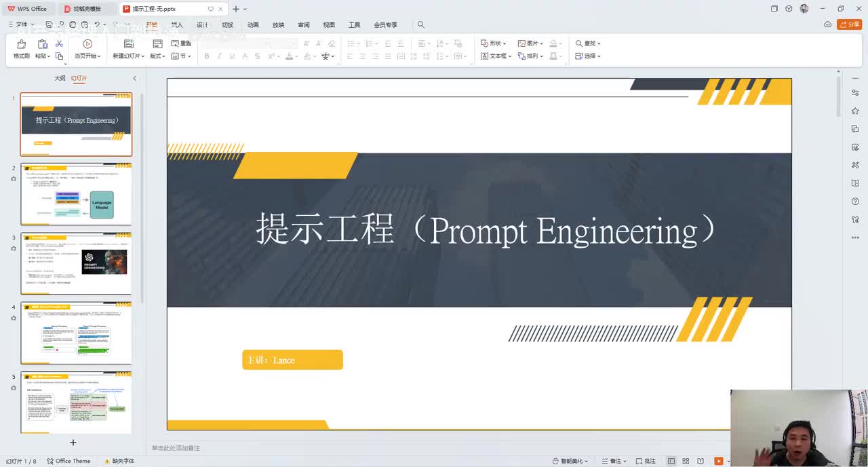Click the notes field 单击此处添加备注

click(176, 448)
